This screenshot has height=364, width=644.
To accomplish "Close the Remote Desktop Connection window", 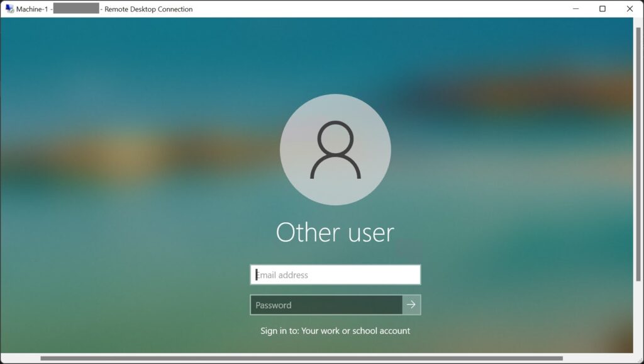I will coord(630,9).
